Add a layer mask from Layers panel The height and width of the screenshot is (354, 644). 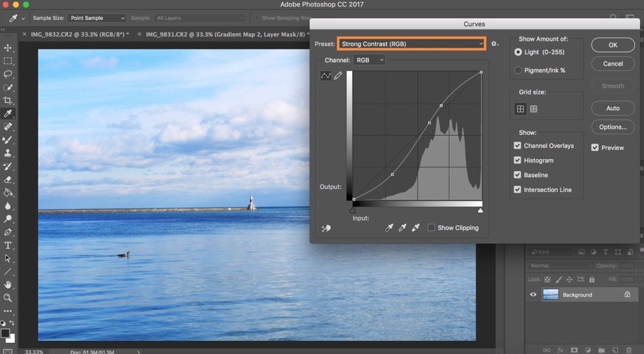pyautogui.click(x=574, y=350)
